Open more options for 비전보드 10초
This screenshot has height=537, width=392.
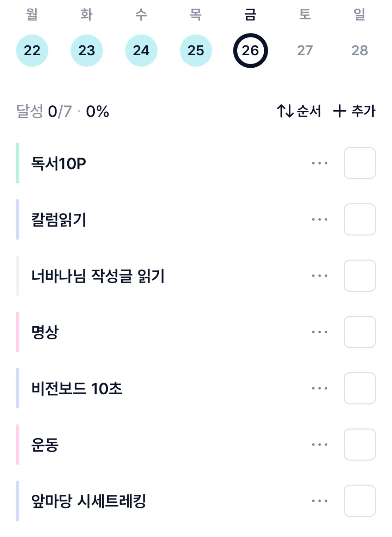(319, 388)
